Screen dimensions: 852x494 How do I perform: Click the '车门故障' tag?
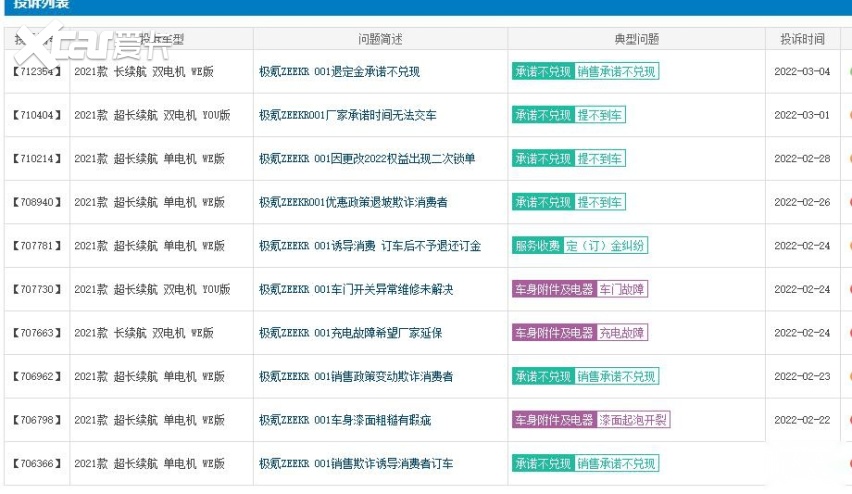click(622, 289)
